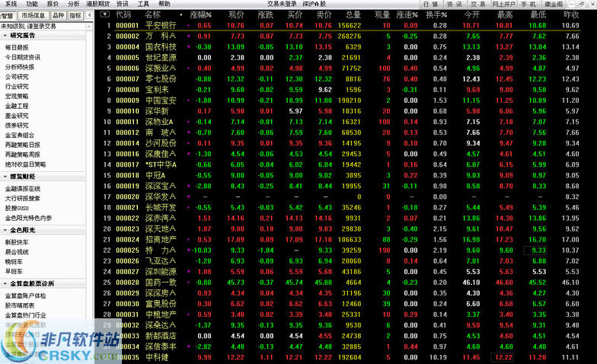Sort by 涨幅% column header
The height and width of the screenshot is (364, 597).
201,15
